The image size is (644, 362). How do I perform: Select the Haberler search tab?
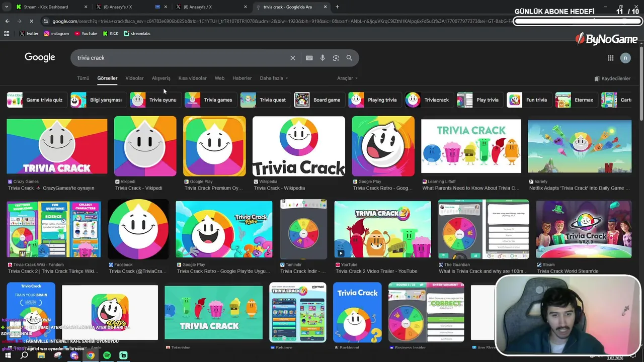242,78
